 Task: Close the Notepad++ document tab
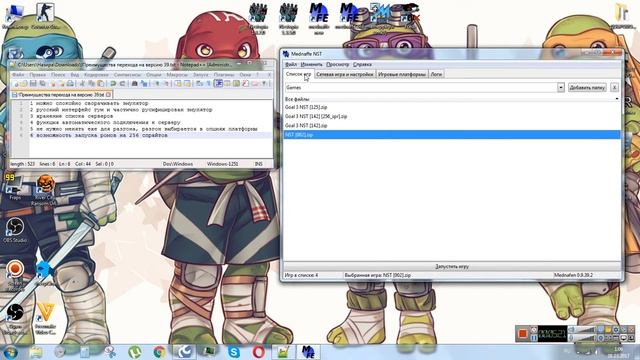(x=109, y=95)
